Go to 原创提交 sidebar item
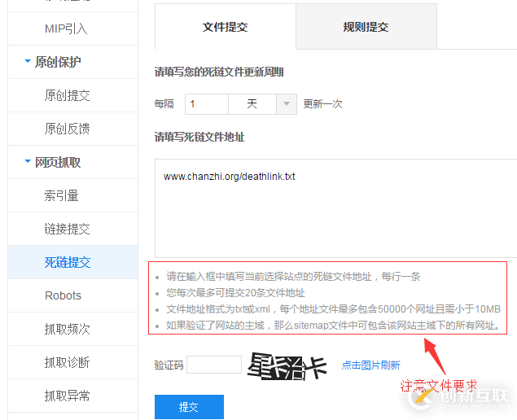The height and width of the screenshot is (420, 517). click(x=67, y=95)
